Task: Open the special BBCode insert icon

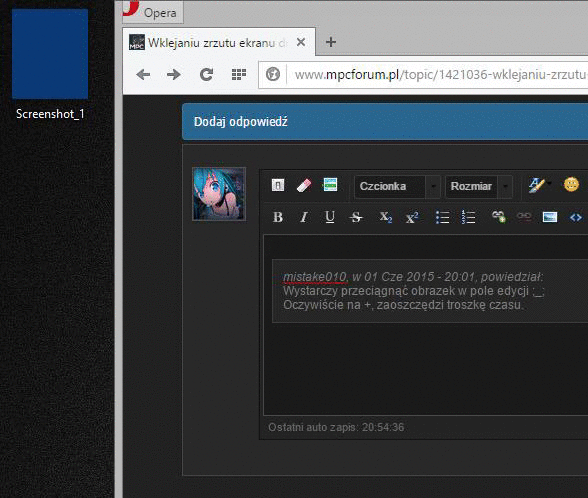Action: click(x=330, y=185)
